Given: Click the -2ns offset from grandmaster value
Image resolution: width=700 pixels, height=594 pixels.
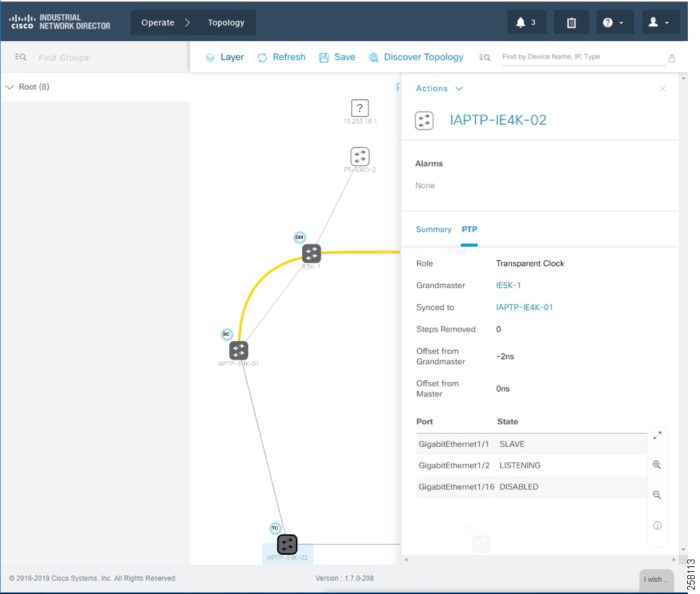Looking at the screenshot, I should (505, 357).
